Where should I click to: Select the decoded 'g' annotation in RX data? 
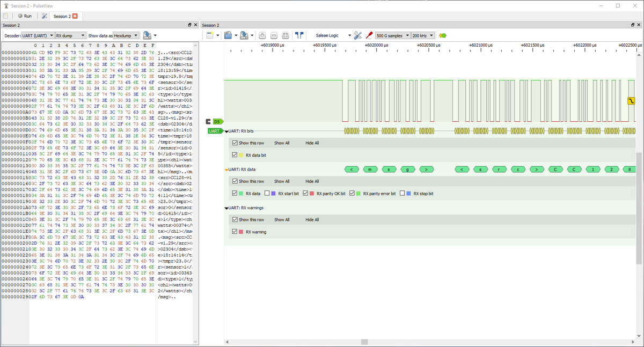coord(408,169)
